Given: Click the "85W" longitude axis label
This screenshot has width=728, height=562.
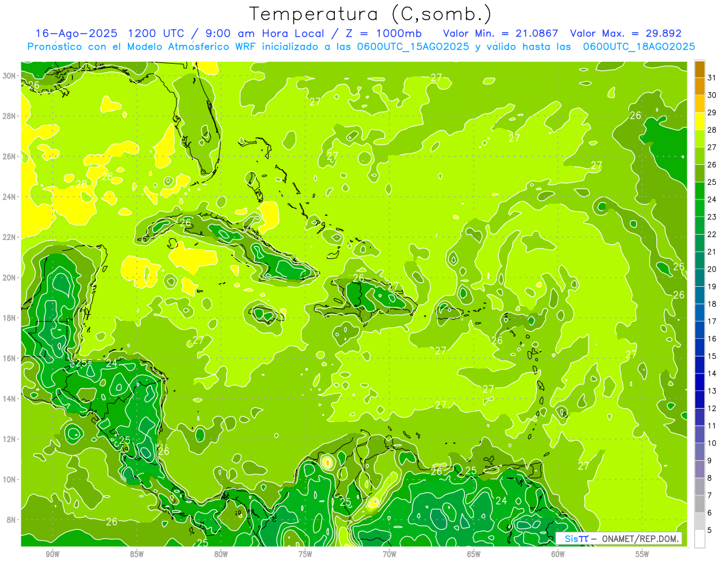Looking at the screenshot, I should click(136, 554).
